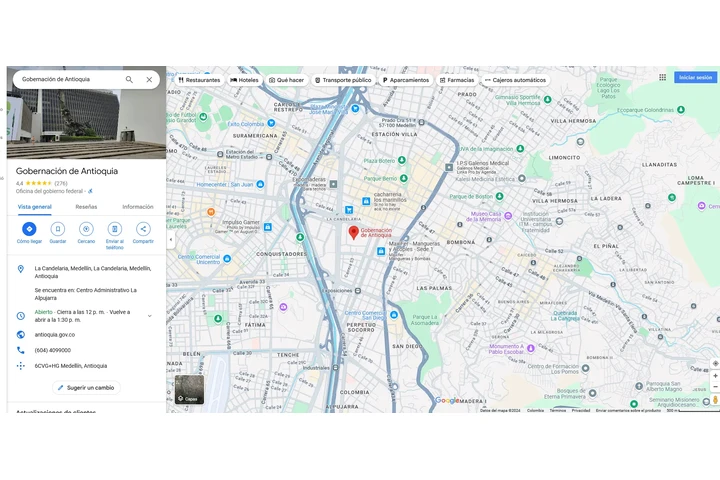
Task: Open the Google apps grid icon
Action: coord(663,77)
